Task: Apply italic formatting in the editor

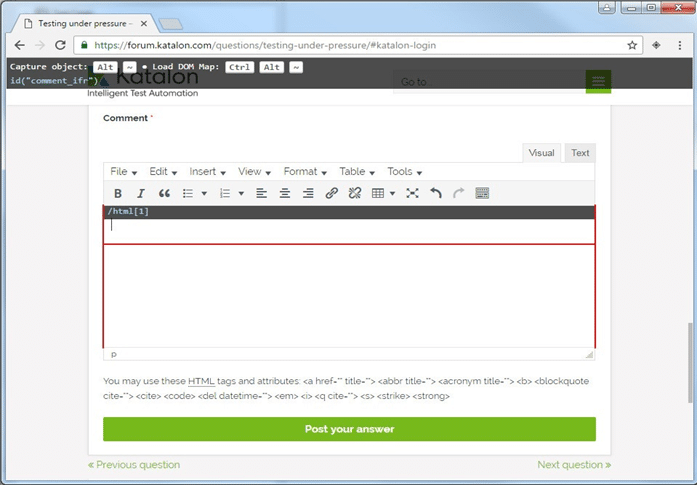Action: [x=141, y=193]
